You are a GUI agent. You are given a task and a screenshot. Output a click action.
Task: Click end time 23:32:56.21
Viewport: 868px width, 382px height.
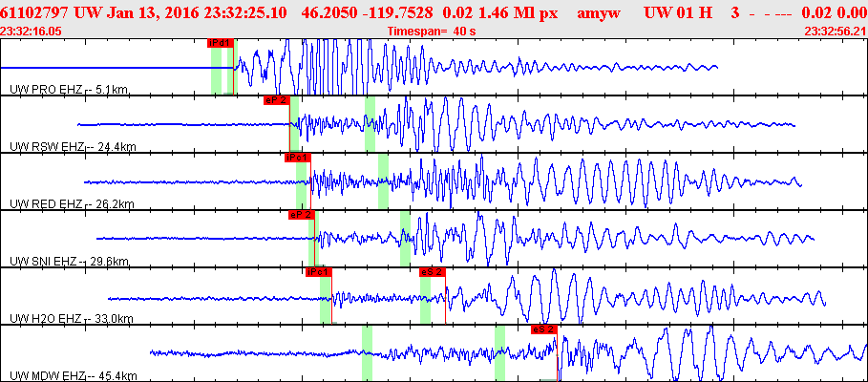(x=836, y=32)
